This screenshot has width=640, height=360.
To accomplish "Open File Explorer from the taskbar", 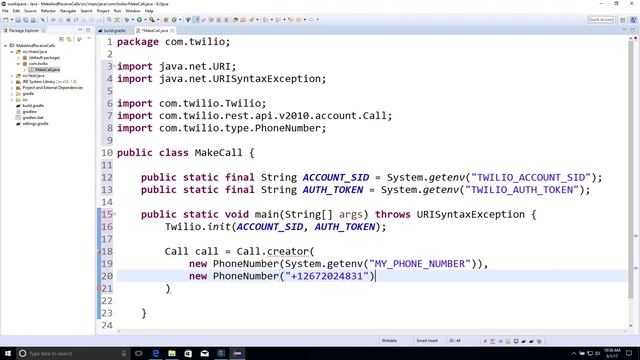I will tap(172, 353).
